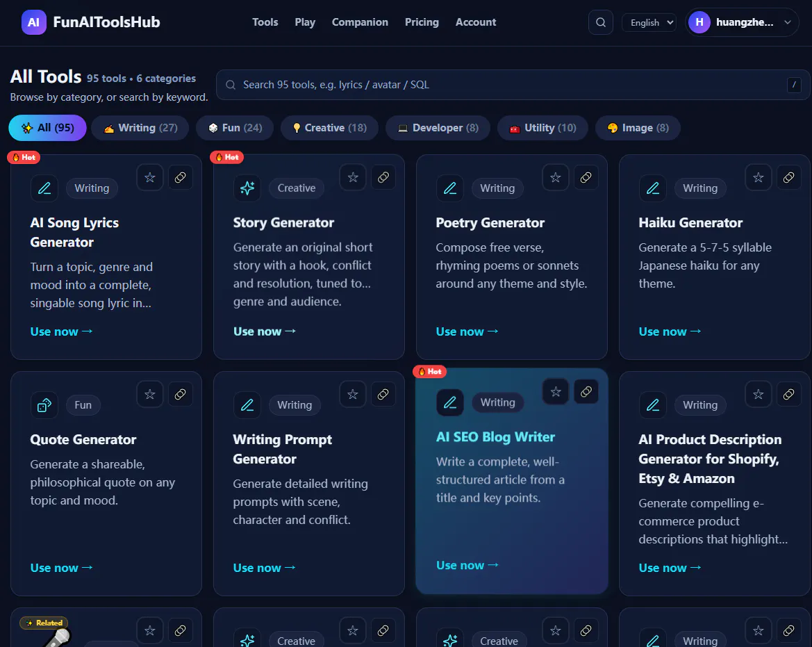This screenshot has height=647, width=812.
Task: Launch Use now on AI SEO Blog Writer
Action: (x=467, y=565)
